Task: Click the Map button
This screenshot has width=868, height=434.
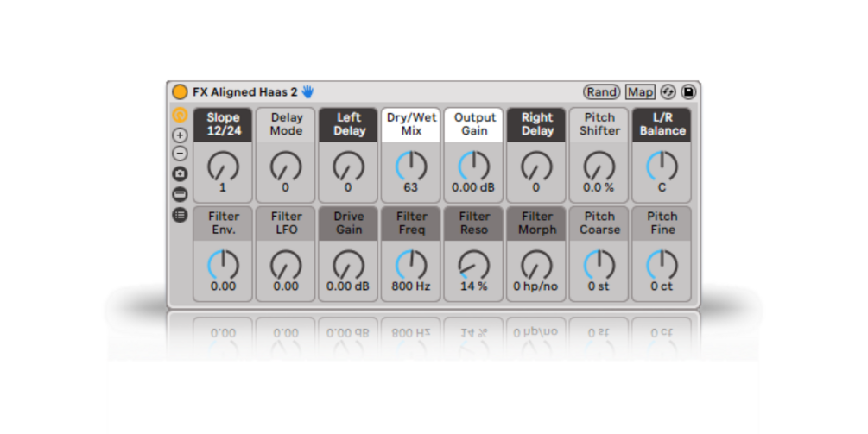Action: [x=640, y=91]
